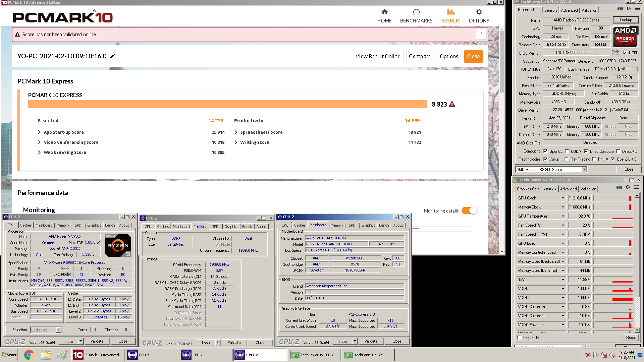Open the Validation tab in GPU-Z Sensors window
This screenshot has height=362, width=644.
point(588,189)
